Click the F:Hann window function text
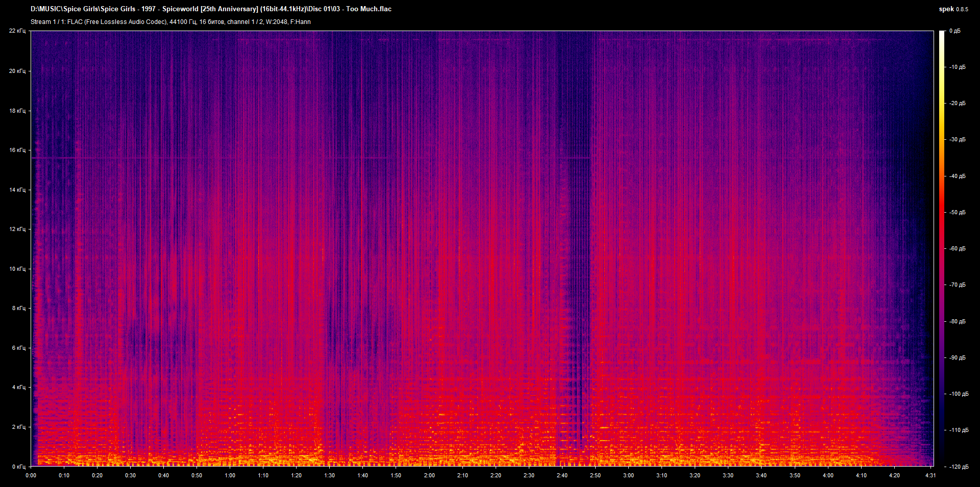This screenshot has width=980, height=487. (300, 22)
